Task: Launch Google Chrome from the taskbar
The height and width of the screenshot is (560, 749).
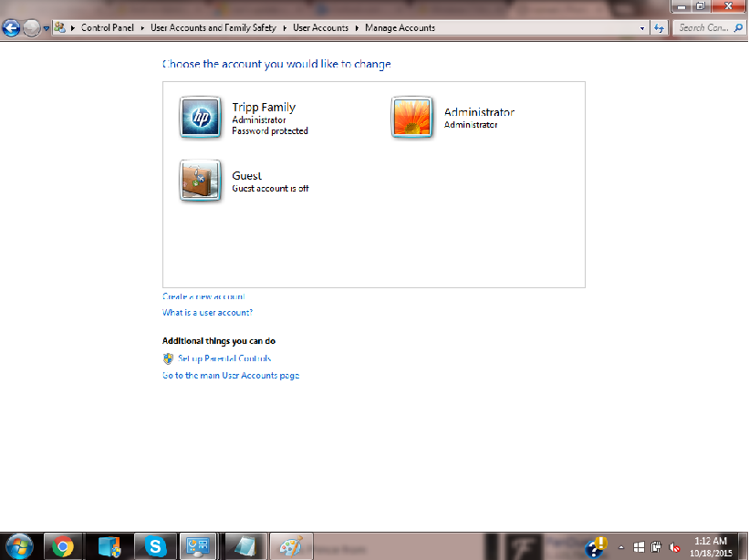Action: pos(63,546)
